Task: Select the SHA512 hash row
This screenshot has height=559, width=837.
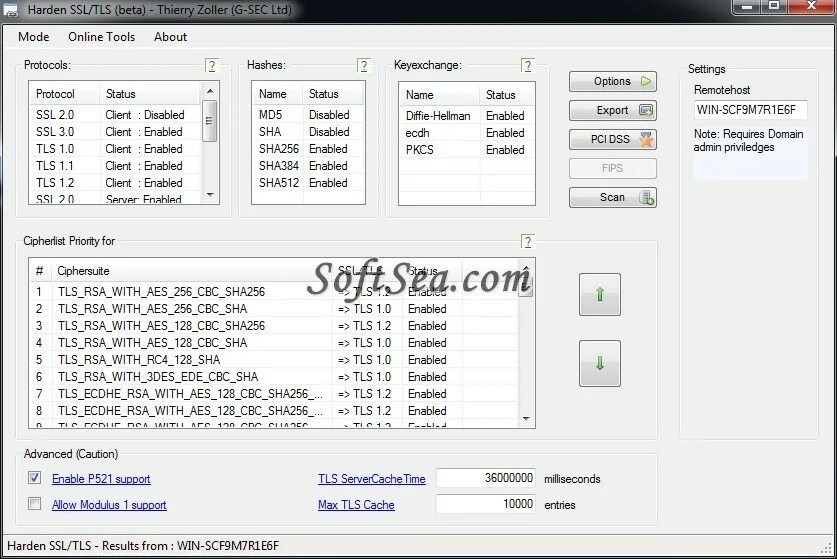Action: [308, 183]
